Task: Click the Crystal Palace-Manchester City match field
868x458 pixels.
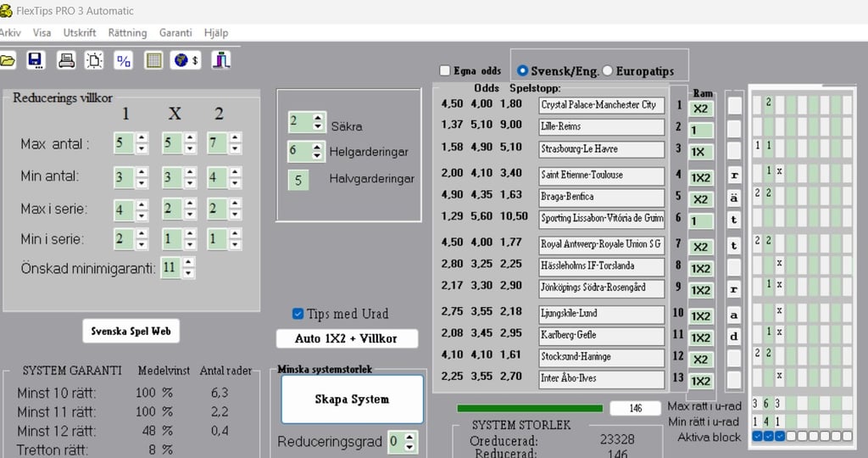Action: [602, 105]
